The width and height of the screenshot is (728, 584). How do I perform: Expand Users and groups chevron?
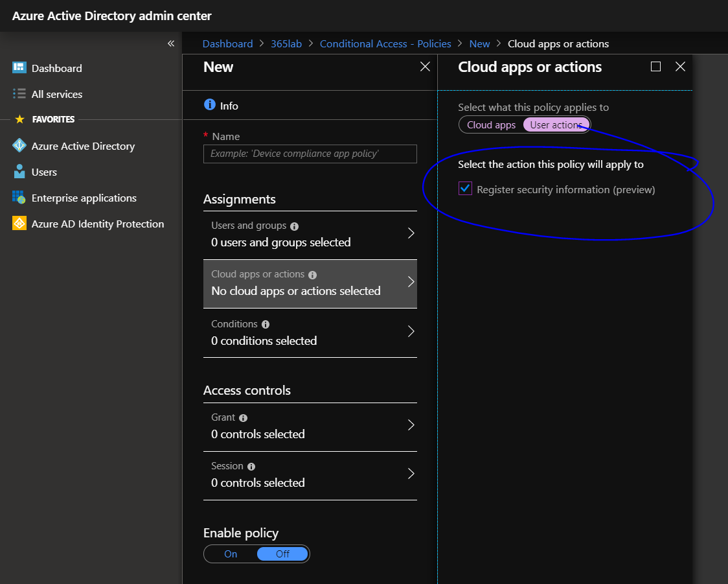tap(411, 233)
